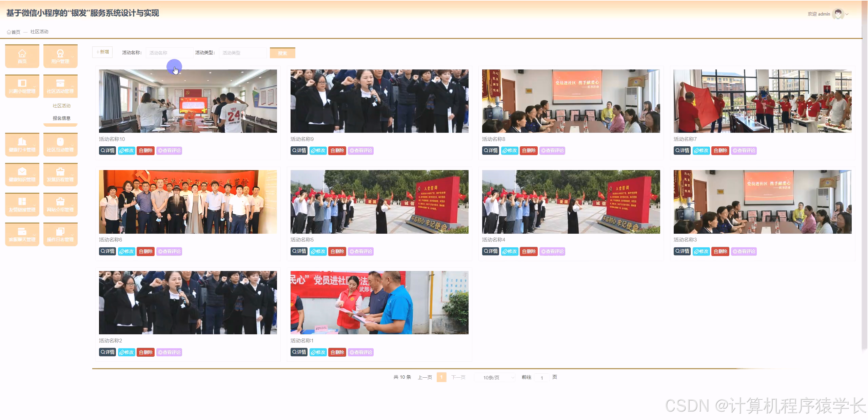Image resolution: width=868 pixels, height=420 pixels.
Task: Open 健康知识管理 envelope tile
Action: click(22, 175)
